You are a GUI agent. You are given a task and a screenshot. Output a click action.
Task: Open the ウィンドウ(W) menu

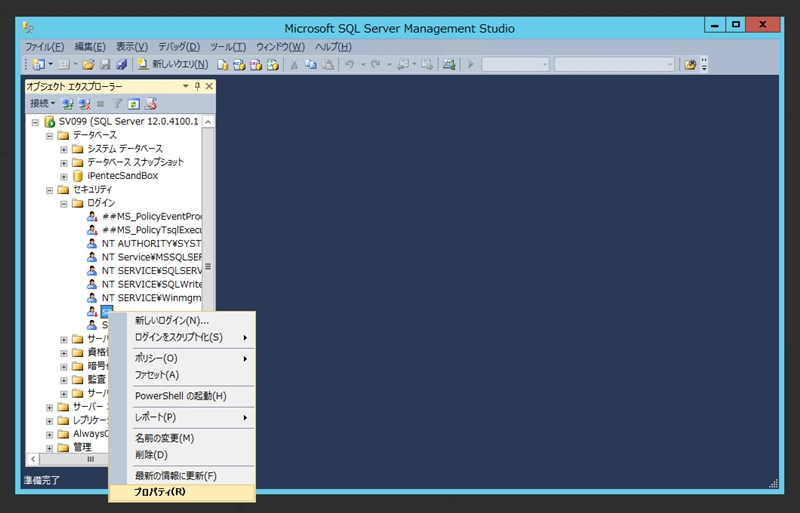[280, 47]
